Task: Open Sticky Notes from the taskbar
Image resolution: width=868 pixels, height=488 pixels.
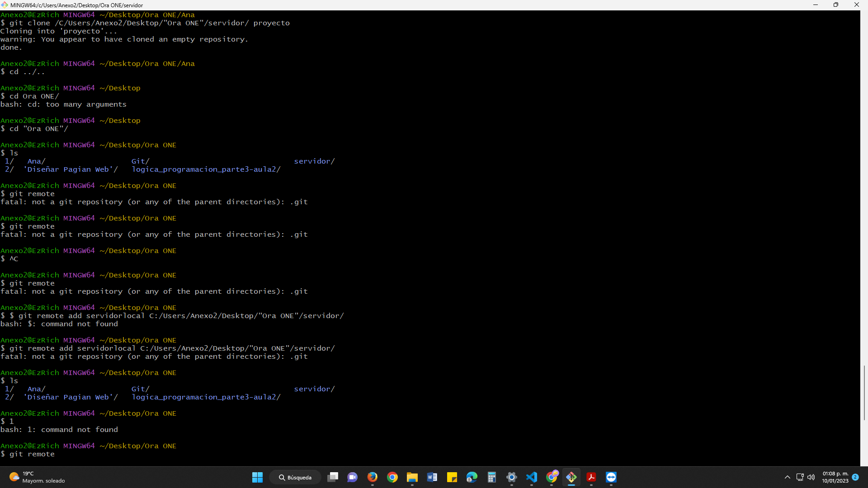Action: click(452, 477)
